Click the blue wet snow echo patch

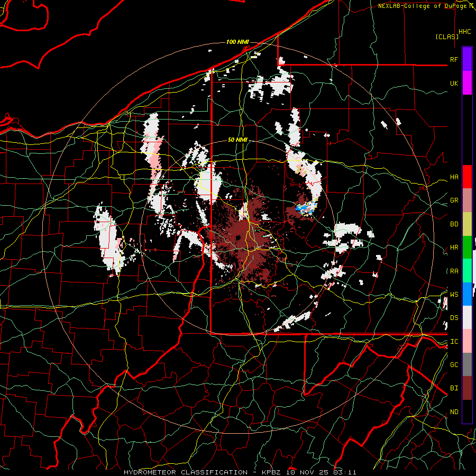click(x=305, y=209)
